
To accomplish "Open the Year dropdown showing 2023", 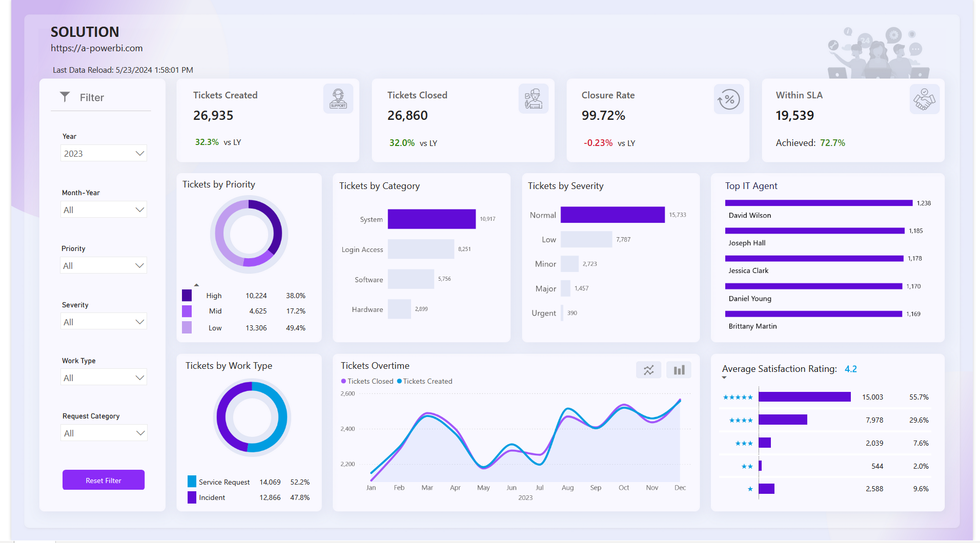I will pos(104,154).
